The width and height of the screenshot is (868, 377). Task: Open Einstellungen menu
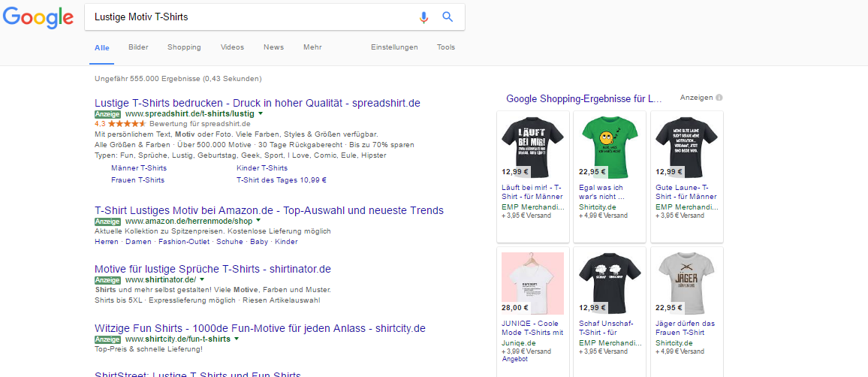click(394, 47)
